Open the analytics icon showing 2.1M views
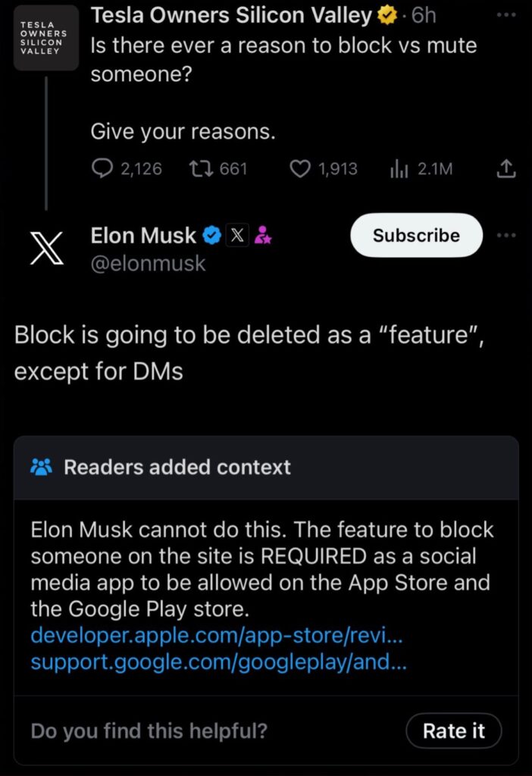This screenshot has width=532, height=776. tap(399, 168)
